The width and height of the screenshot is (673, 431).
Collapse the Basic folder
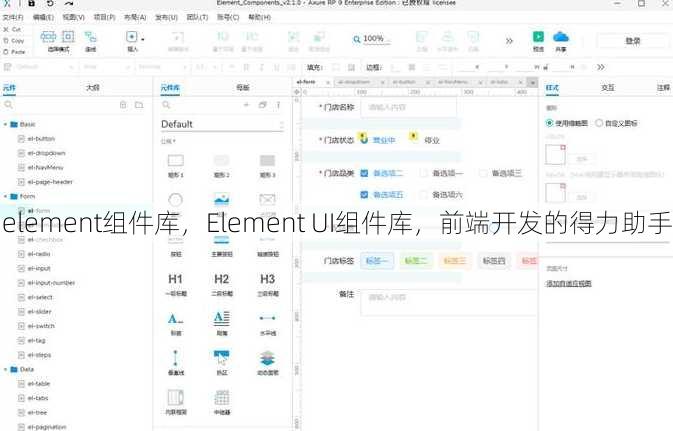pos(5,124)
